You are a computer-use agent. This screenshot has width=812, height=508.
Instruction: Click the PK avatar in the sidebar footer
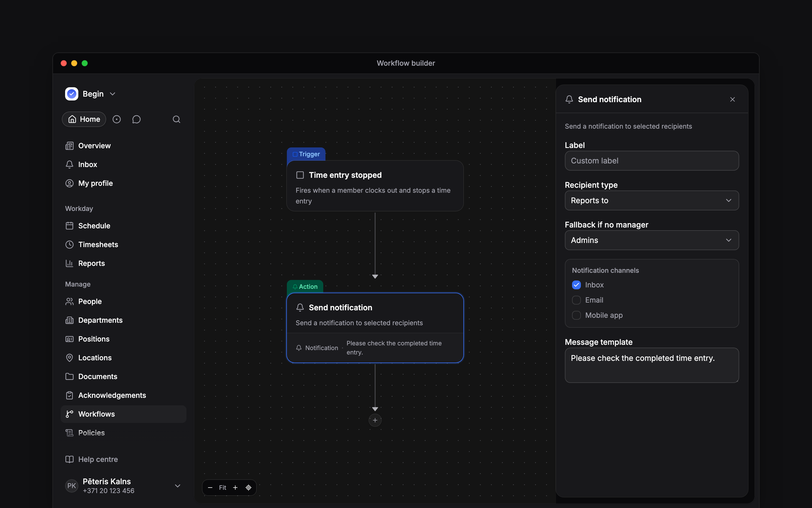[x=71, y=486]
